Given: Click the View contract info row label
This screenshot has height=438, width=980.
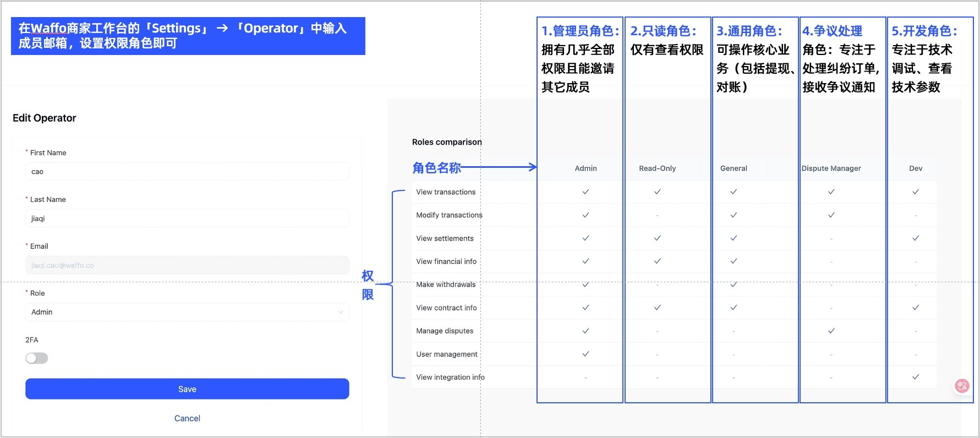Looking at the screenshot, I should (446, 308).
